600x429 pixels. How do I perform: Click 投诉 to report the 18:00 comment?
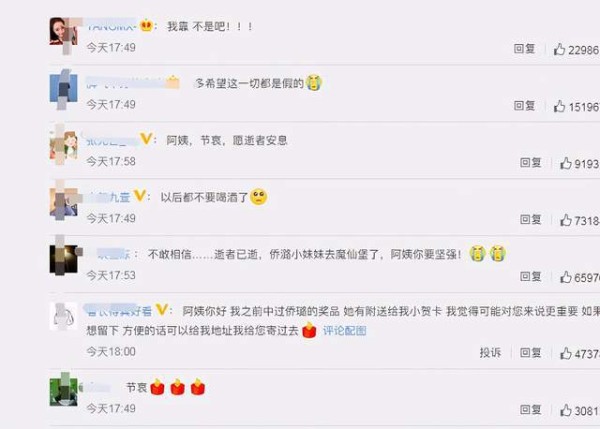point(490,352)
